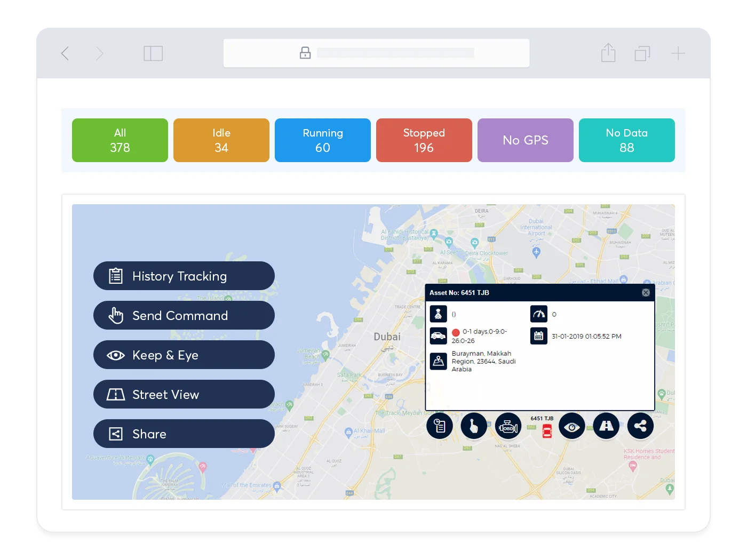Select the Running 60 status filter
The image size is (747, 560).
point(323,140)
